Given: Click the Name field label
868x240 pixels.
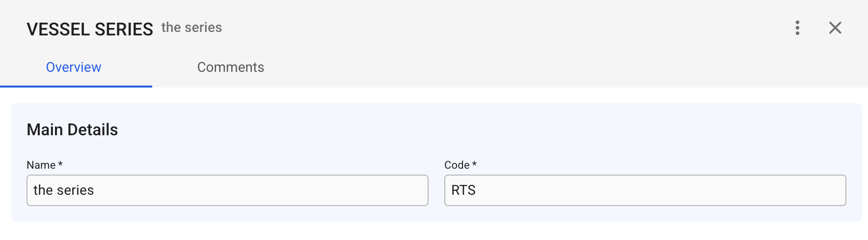Looking at the screenshot, I should tap(41, 165).
